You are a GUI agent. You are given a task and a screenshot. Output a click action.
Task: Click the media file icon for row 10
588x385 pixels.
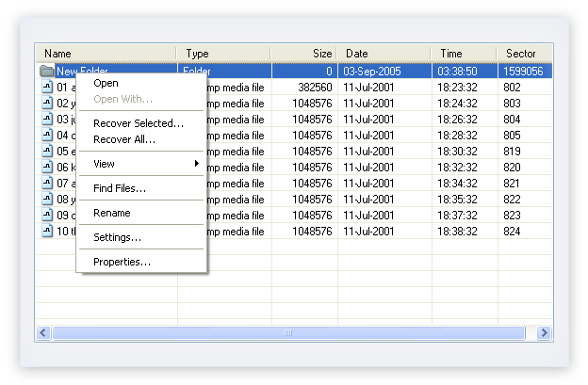point(47,231)
